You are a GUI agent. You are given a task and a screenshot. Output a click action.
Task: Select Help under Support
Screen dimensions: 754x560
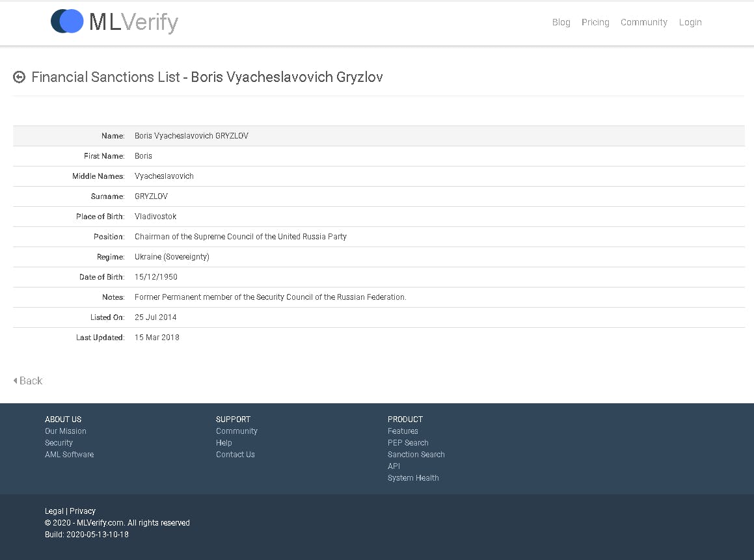tap(224, 443)
